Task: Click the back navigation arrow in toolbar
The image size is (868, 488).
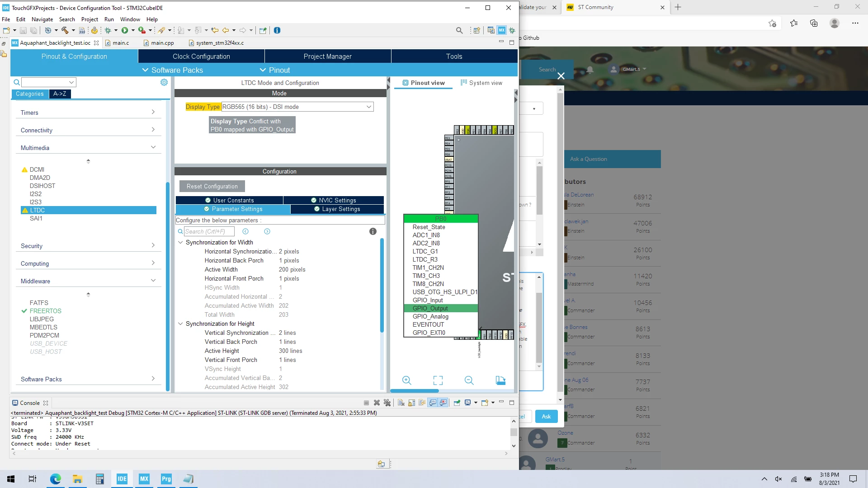Action: (x=226, y=30)
